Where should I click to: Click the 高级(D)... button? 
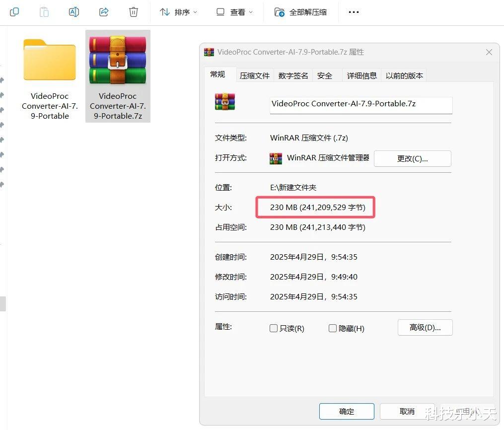(425, 328)
